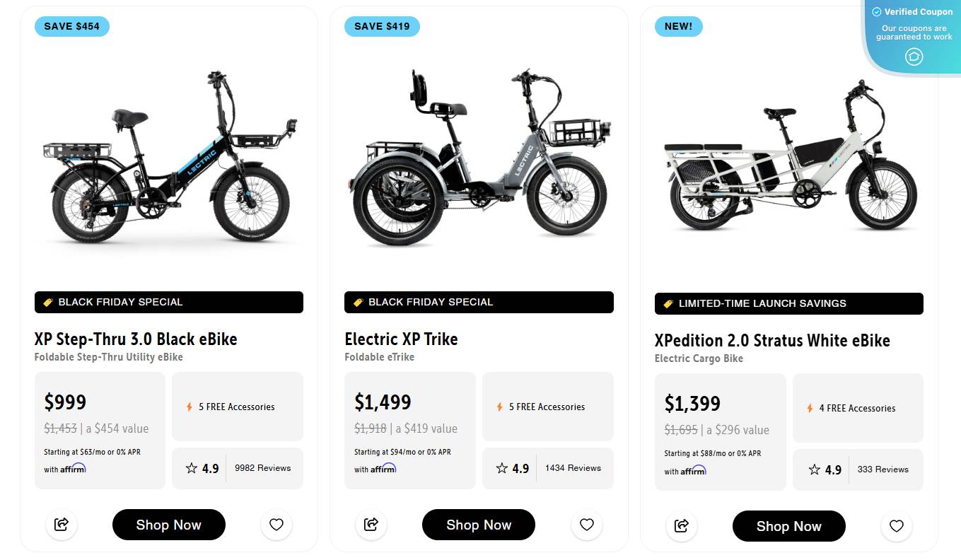Click the share icon under XP Step-Thru 3.0
961x560 pixels.
coord(62,525)
